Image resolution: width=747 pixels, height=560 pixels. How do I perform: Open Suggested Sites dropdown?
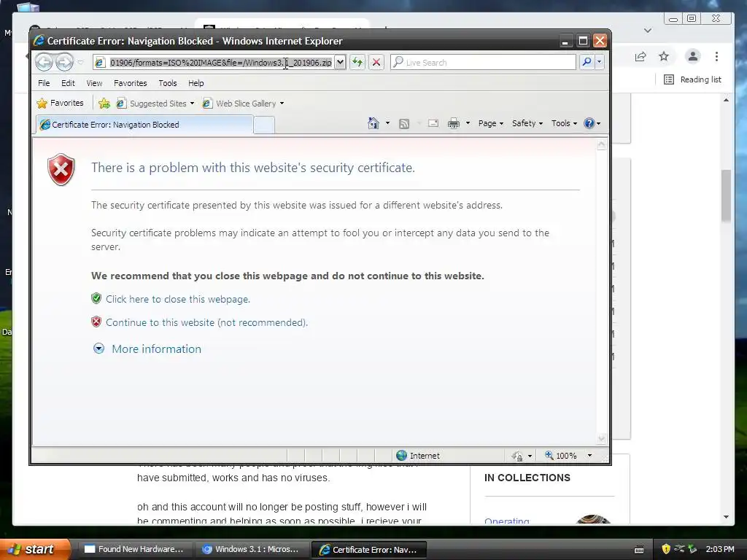[155, 104]
